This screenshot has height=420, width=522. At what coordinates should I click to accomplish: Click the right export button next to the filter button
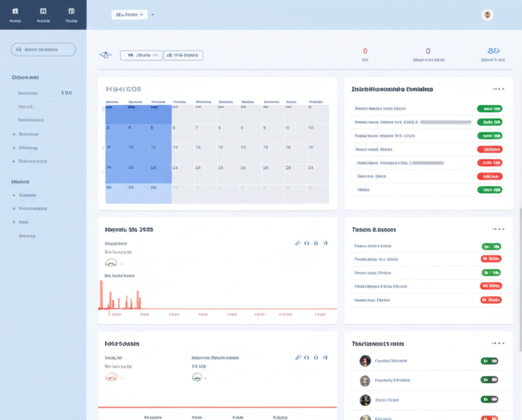183,55
